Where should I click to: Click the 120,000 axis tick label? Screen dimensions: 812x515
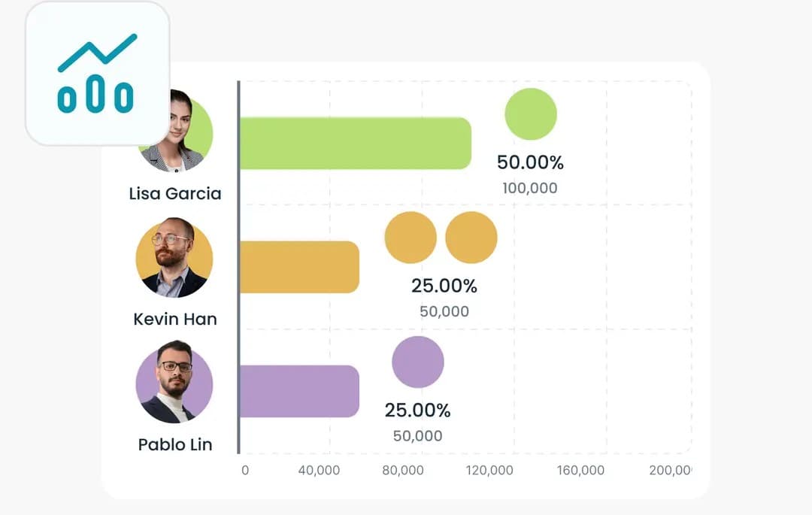click(489, 471)
